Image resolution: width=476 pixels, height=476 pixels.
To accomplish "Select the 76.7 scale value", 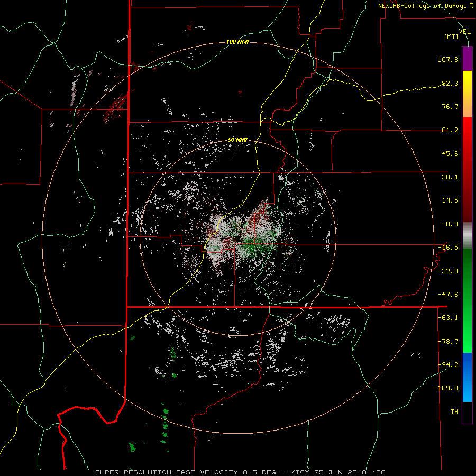I will click(x=450, y=106).
